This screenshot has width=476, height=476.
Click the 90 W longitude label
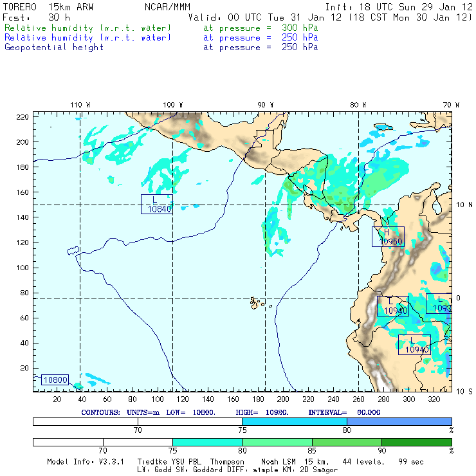[265, 105]
